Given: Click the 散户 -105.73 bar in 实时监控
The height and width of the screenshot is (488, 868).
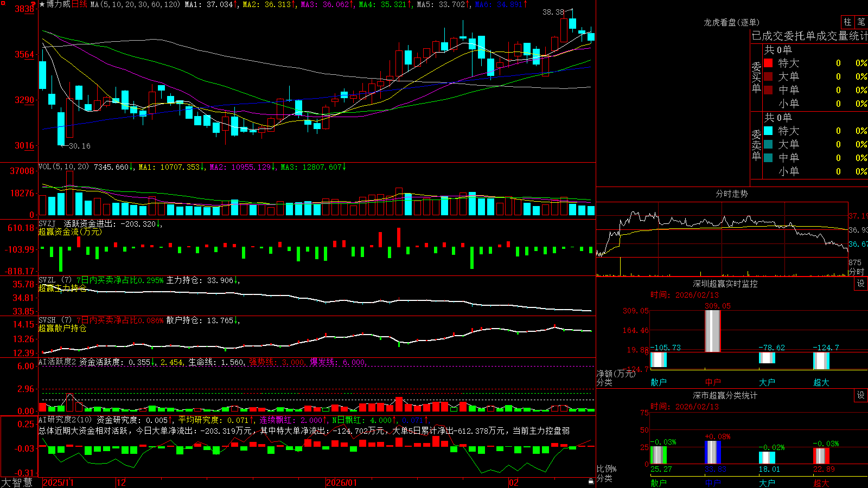Looking at the screenshot, I should click(659, 360).
